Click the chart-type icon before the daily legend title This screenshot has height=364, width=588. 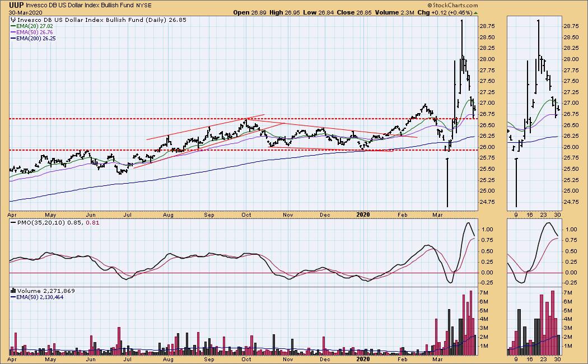pos(13,20)
